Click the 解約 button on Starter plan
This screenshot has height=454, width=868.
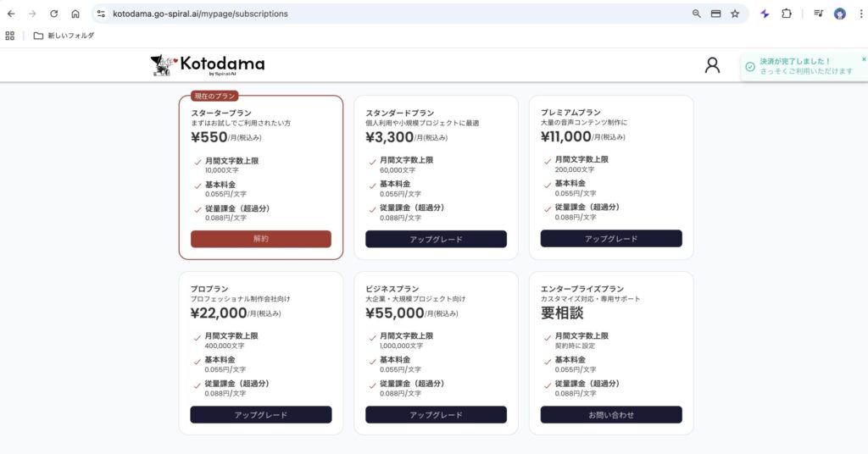pyautogui.click(x=261, y=239)
